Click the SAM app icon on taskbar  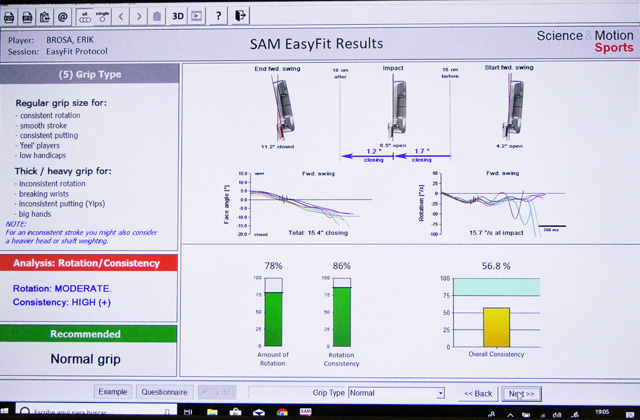(x=305, y=412)
